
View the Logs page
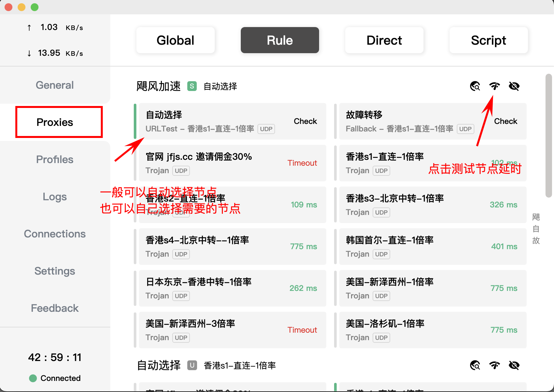coord(55,197)
